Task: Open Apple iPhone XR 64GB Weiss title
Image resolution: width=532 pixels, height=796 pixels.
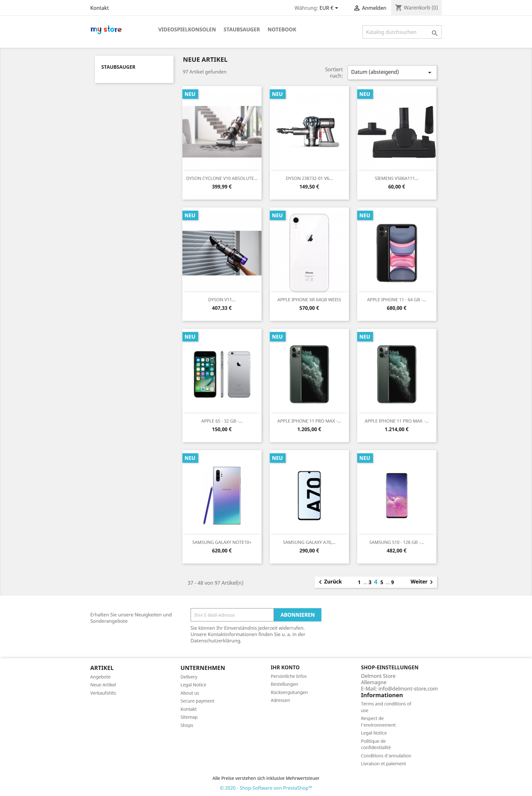Action: pos(309,299)
